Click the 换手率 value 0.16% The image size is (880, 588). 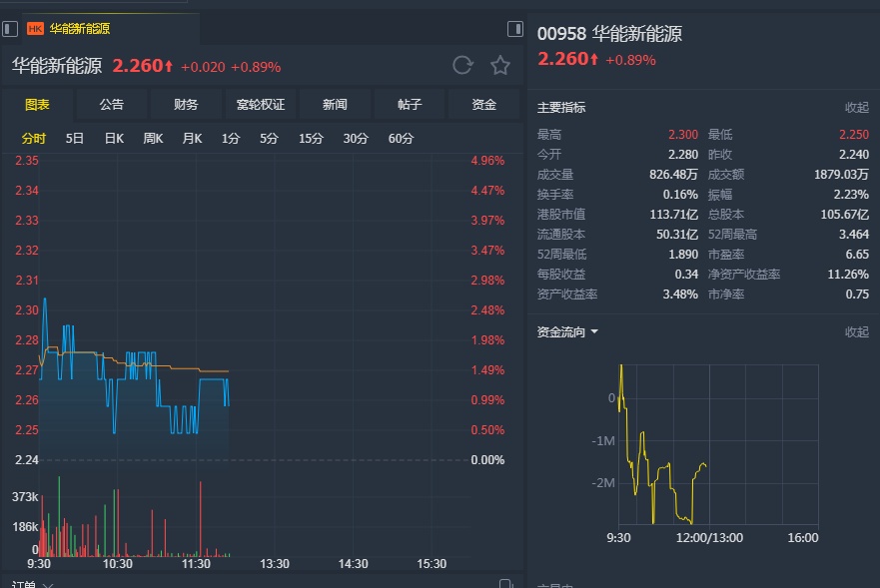680,195
